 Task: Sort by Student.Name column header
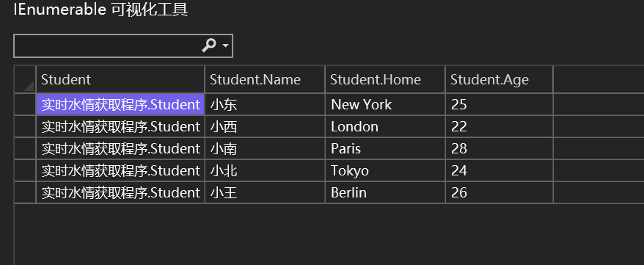pyautogui.click(x=265, y=79)
